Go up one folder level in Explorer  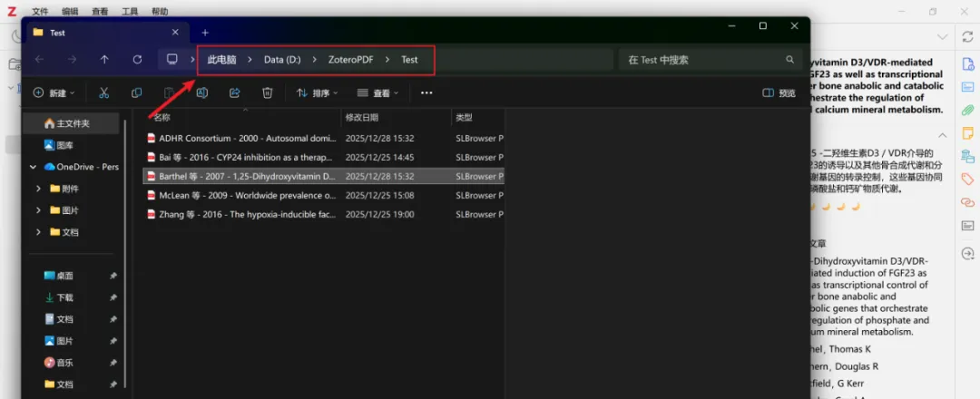(104, 59)
